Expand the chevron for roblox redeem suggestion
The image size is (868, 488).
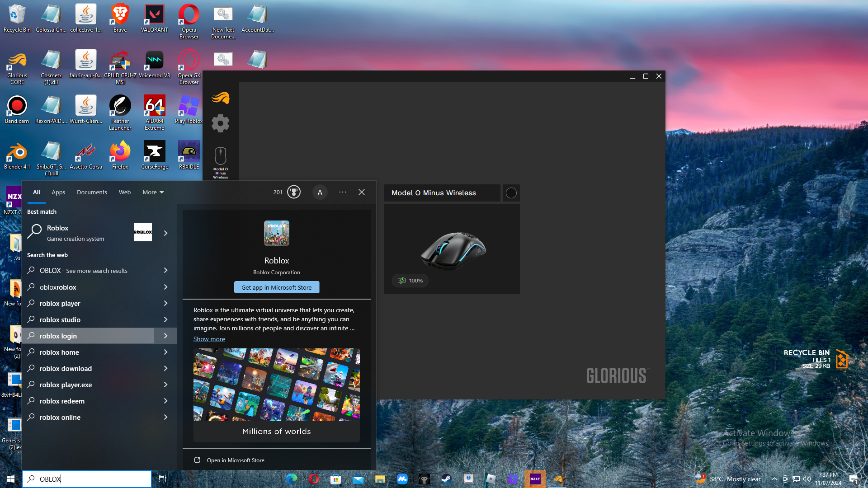[166, 401]
